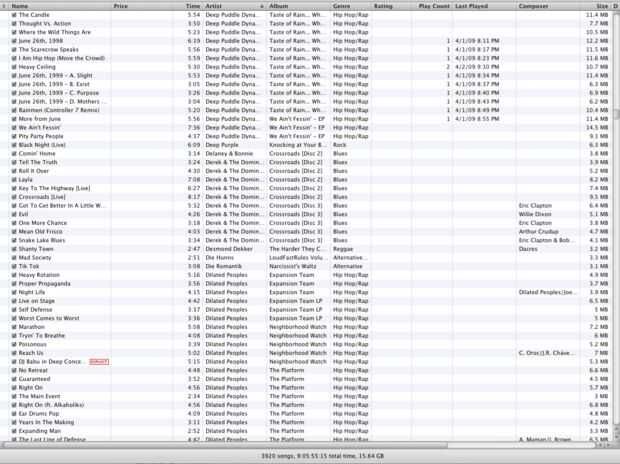The height and width of the screenshot is (464, 620).
Task: Toggle the checkbox beside Tik Tok
Action: click(x=14, y=266)
